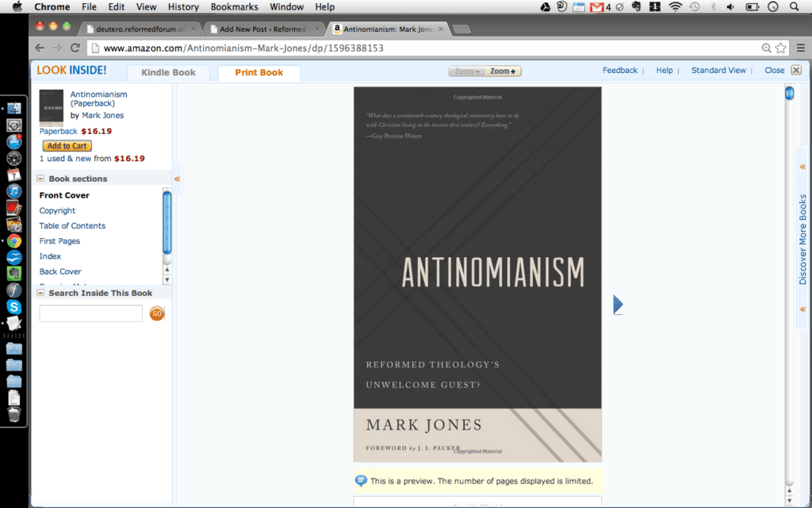The width and height of the screenshot is (812, 508).
Task: Expand Discover More Books bottom chevron
Action: (802, 310)
